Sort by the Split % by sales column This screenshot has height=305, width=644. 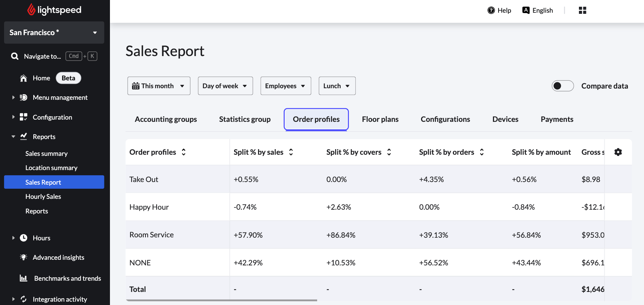pyautogui.click(x=291, y=152)
